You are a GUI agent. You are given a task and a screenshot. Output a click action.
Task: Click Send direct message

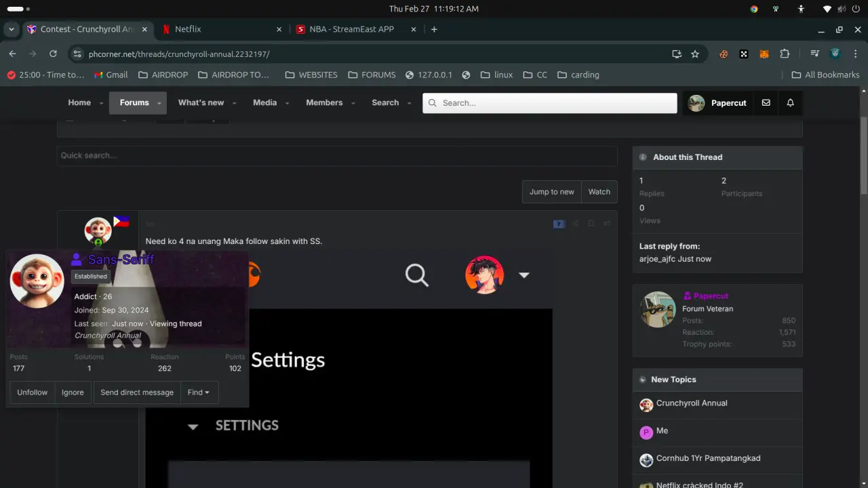pyautogui.click(x=137, y=392)
